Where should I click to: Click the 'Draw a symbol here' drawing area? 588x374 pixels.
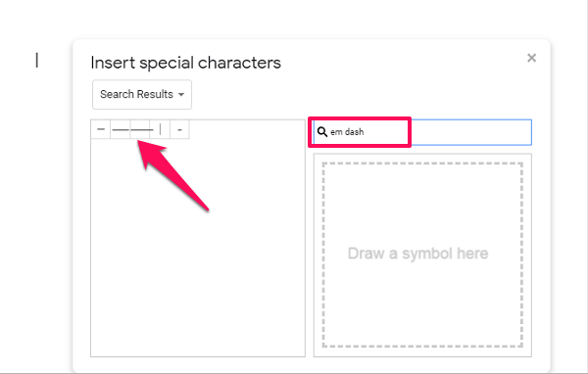422,255
